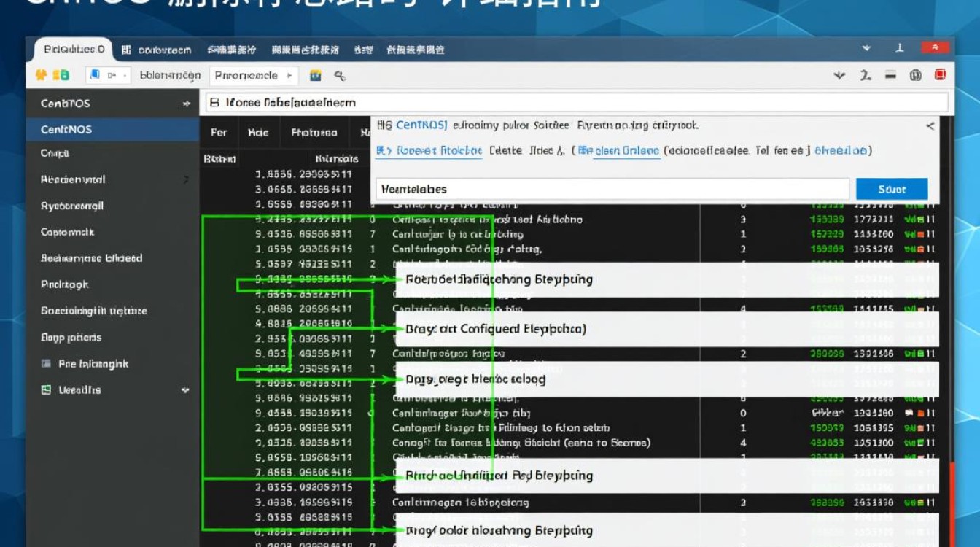The width and height of the screenshot is (980, 547).
Task: Click the orange puzzle-piece toolbar icon
Action: [x=42, y=75]
